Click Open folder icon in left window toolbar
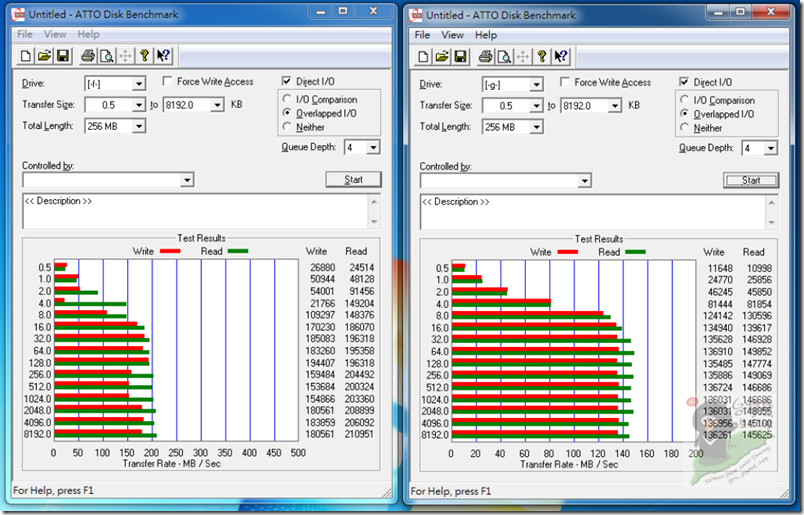The height and width of the screenshot is (515, 804). pos(44,55)
